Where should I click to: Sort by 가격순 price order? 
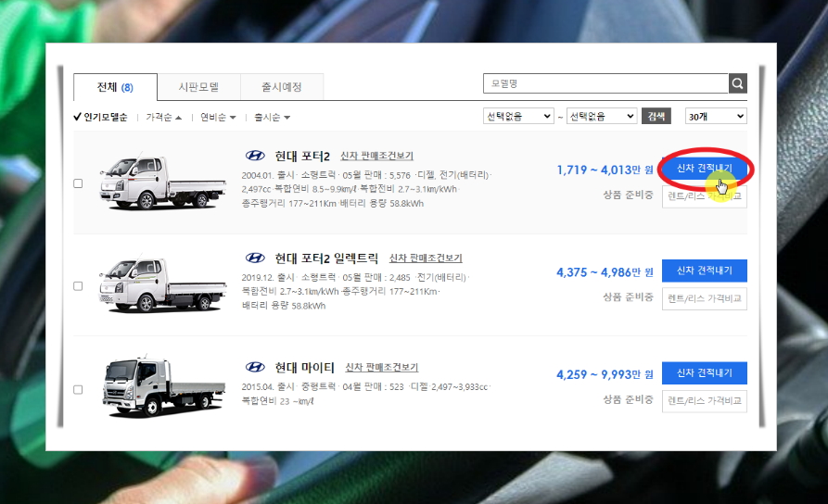pos(164,117)
